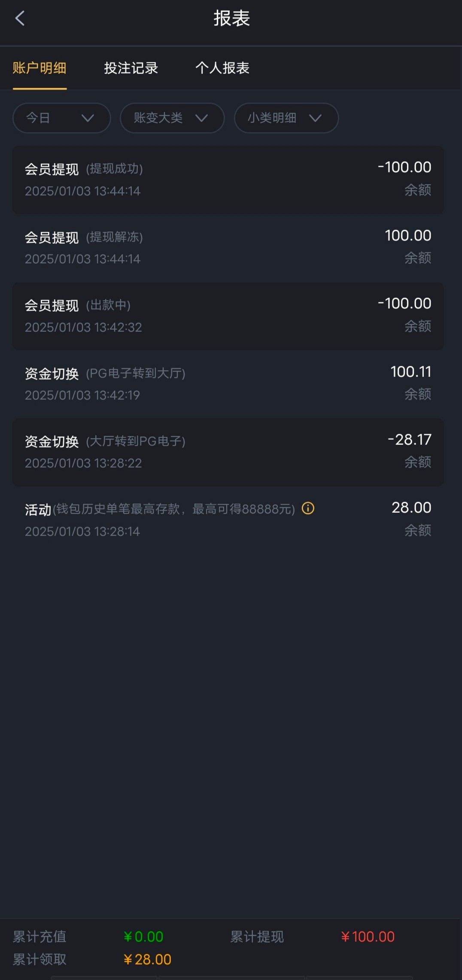Switch to the 投注记录 tab

131,68
